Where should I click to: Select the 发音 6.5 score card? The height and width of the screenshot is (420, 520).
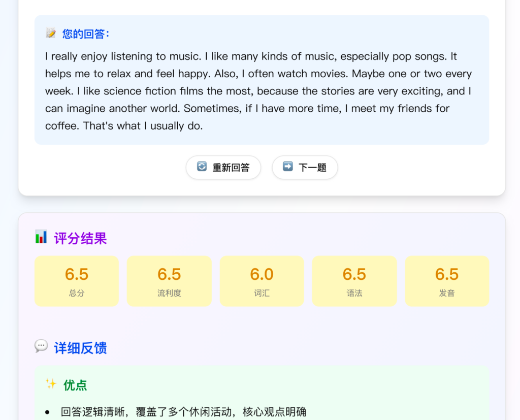447,281
